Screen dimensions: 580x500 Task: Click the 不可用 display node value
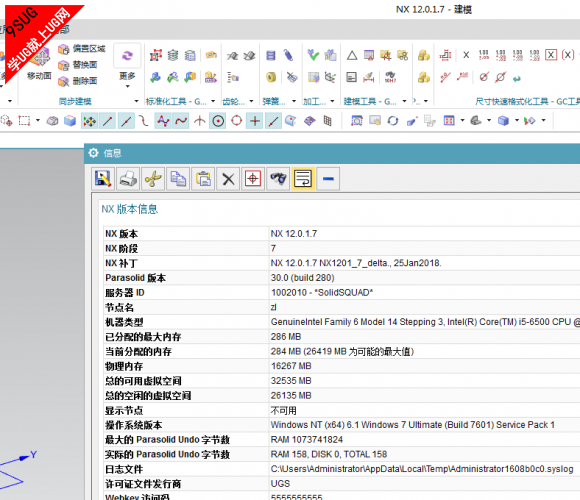pyautogui.click(x=283, y=411)
